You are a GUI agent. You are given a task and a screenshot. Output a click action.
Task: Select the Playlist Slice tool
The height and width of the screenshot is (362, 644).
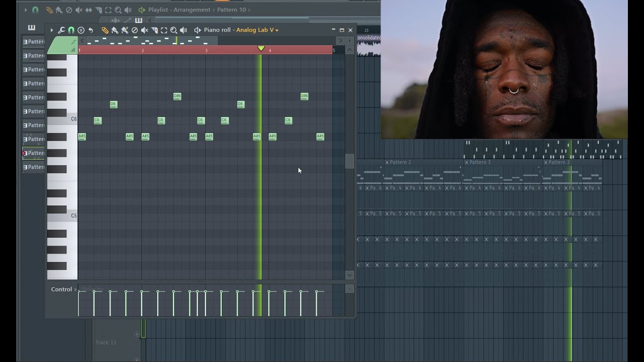click(99, 10)
